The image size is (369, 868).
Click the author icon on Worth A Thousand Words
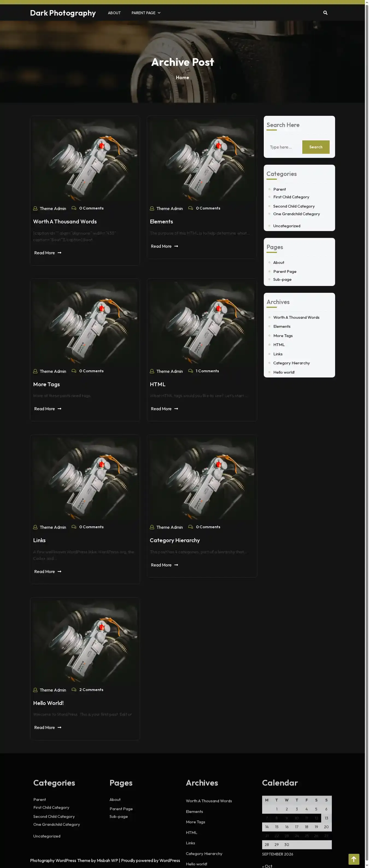(35, 209)
